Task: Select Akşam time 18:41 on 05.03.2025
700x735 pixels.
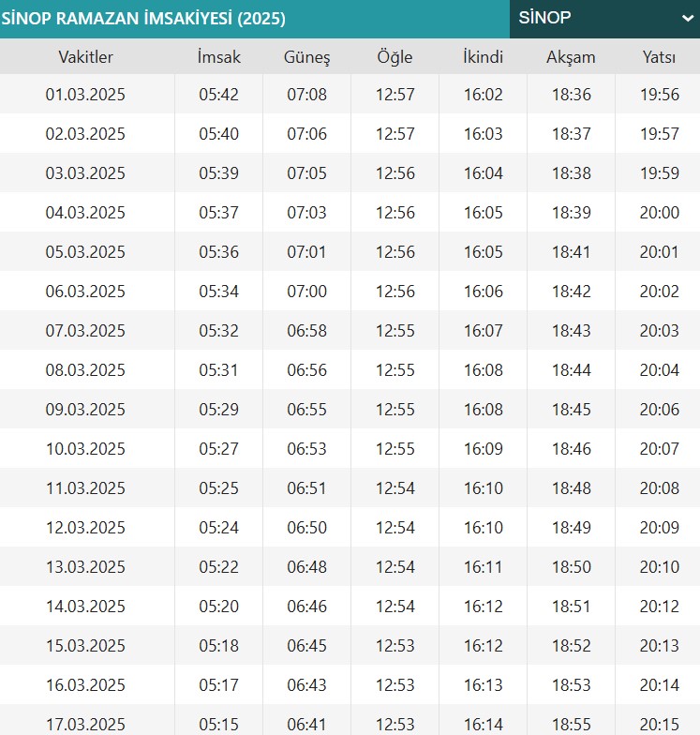Action: 572,252
